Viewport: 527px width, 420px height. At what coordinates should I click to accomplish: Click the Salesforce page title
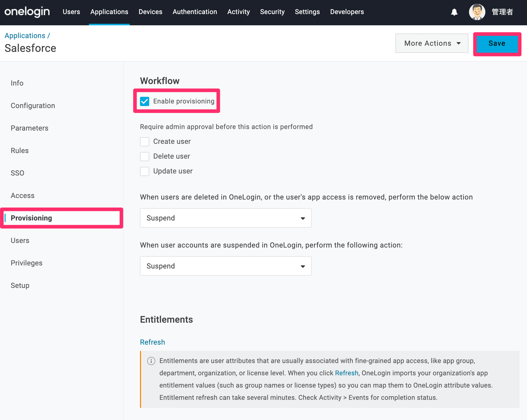pyautogui.click(x=30, y=48)
